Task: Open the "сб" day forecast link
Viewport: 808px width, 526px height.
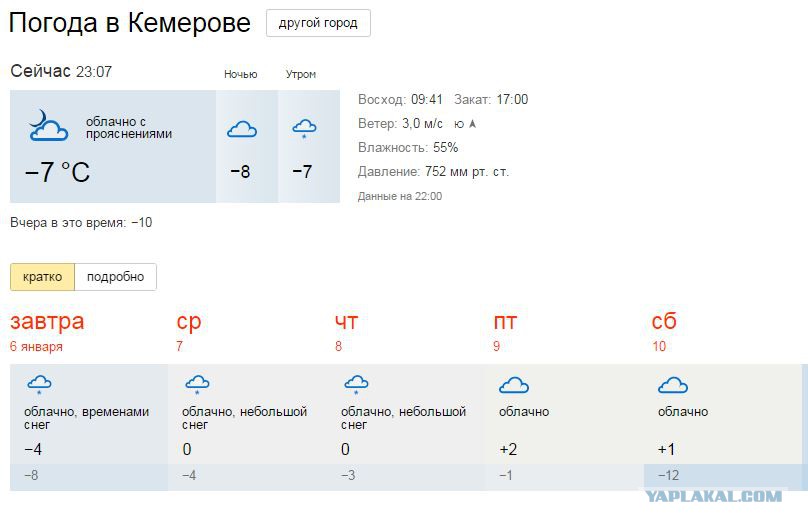Action: click(x=664, y=322)
